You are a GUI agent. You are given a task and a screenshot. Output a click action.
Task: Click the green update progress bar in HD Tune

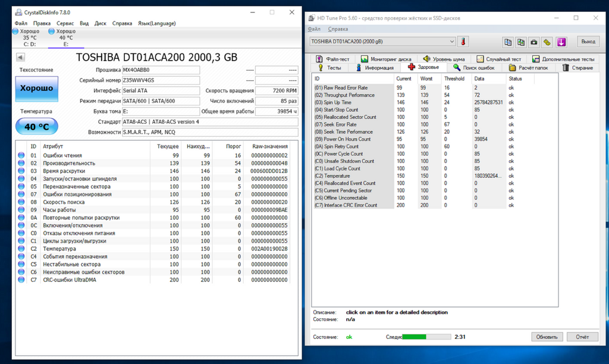(426, 337)
